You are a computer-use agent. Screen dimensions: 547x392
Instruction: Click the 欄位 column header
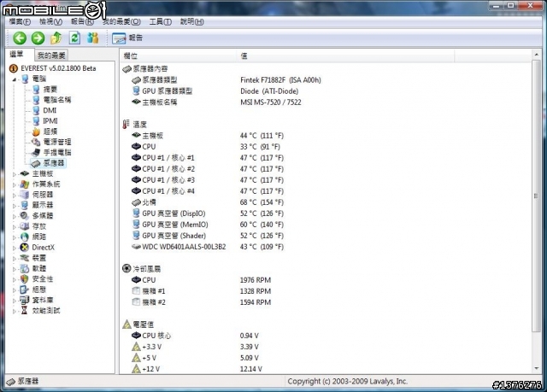179,56
